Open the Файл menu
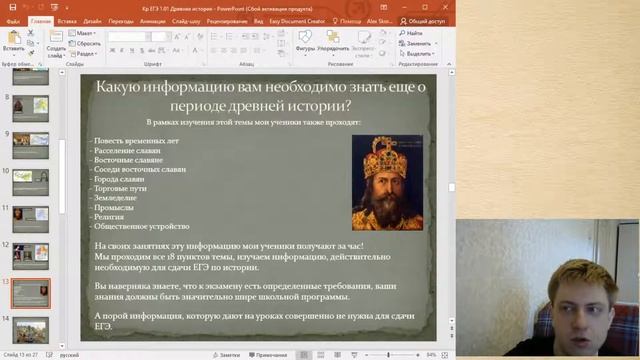Image resolution: width=640 pixels, height=360 pixels. coord(13,21)
